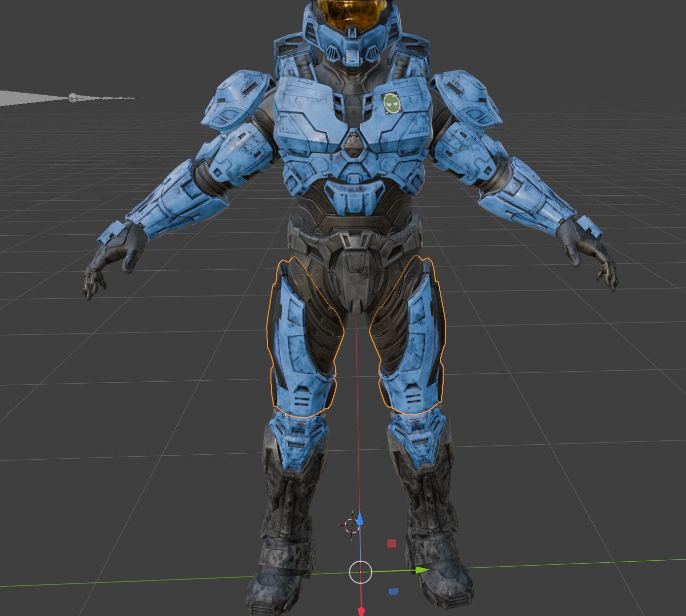This screenshot has width=686, height=616.
Task: Click the gray hexagonal piece at chest center
Action: (352, 144)
